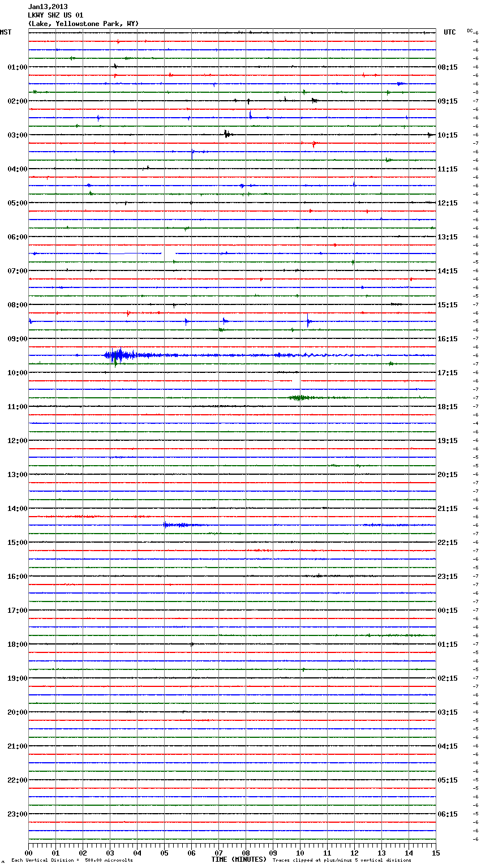The image size is (481, 868).
Task: Select the 22:00 MST time label
Action: pyautogui.click(x=18, y=780)
